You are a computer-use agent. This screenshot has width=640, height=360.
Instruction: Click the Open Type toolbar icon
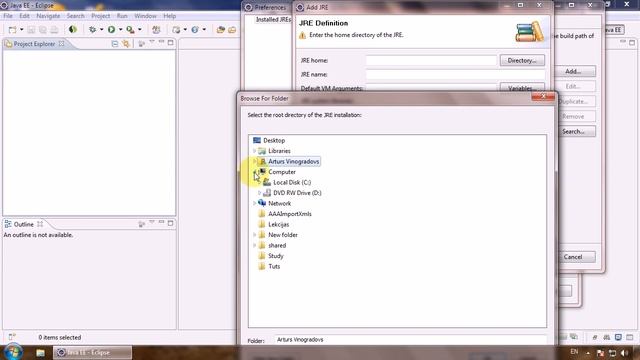[x=221, y=30]
